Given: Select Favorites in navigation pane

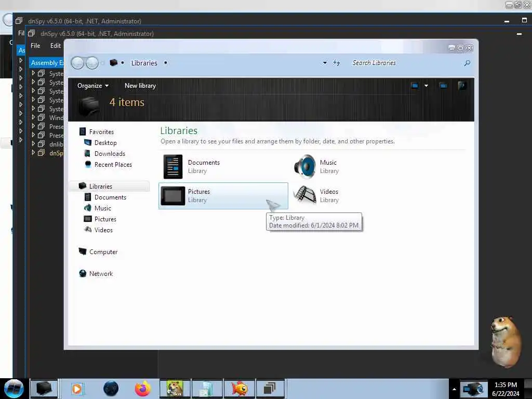Looking at the screenshot, I should click(x=101, y=131).
